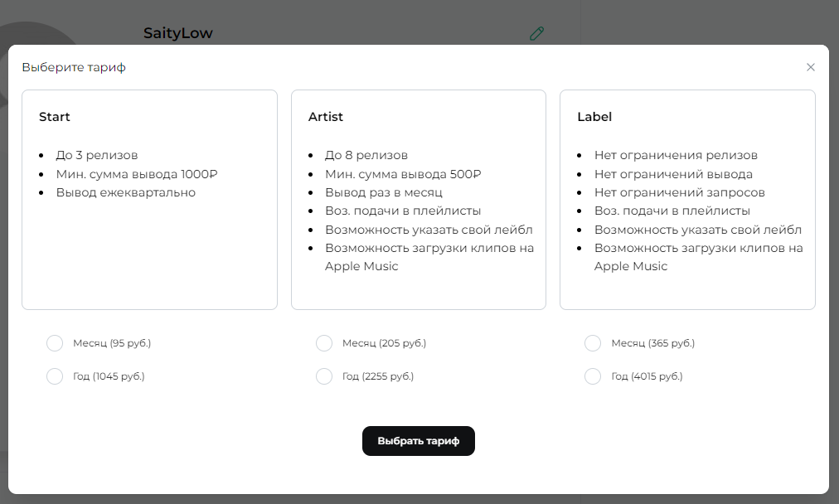Choose Start yearly 1045 руб. radio
Screen dimensions: 839x504
[x=55, y=376]
